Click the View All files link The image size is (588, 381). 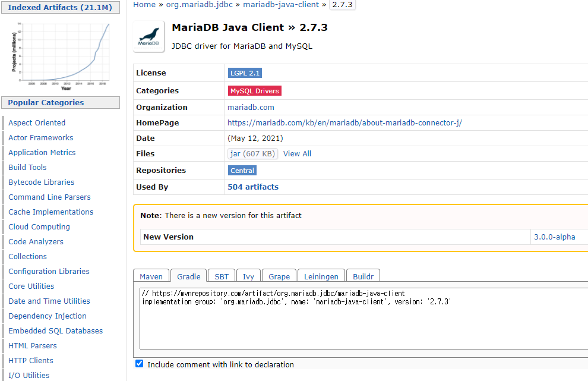point(297,153)
